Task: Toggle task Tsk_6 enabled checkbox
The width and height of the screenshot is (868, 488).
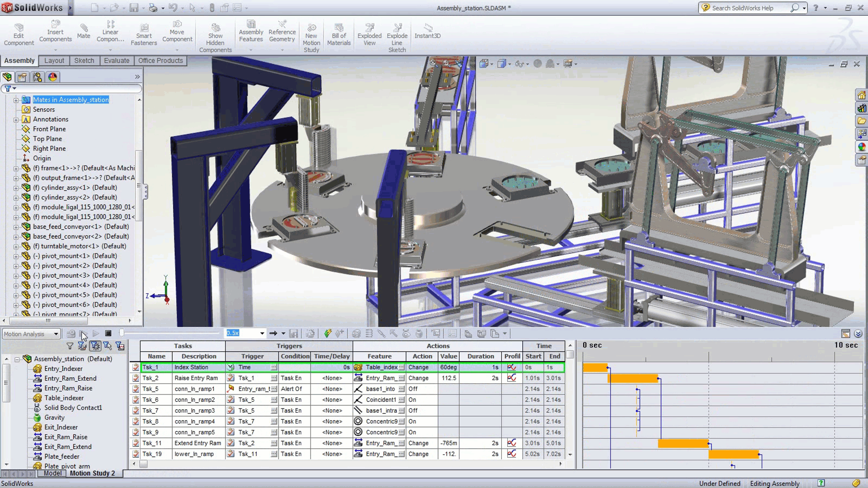Action: (x=134, y=399)
